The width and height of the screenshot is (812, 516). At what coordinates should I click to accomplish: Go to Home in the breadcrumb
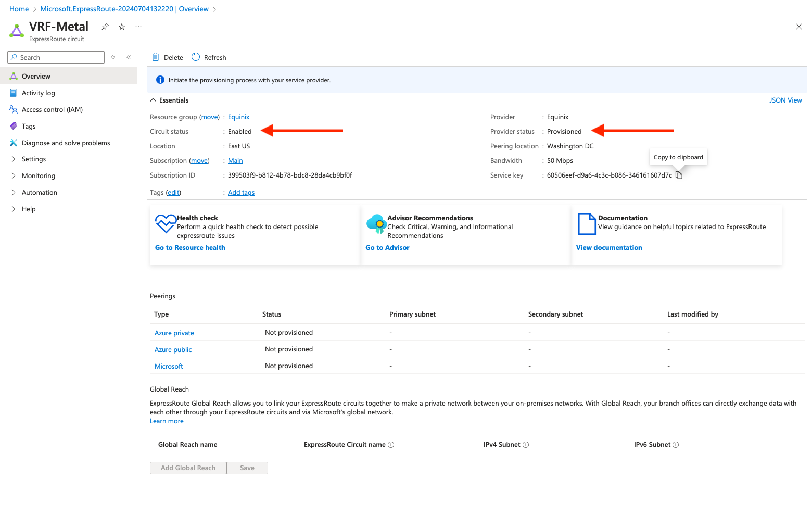pyautogui.click(x=19, y=9)
